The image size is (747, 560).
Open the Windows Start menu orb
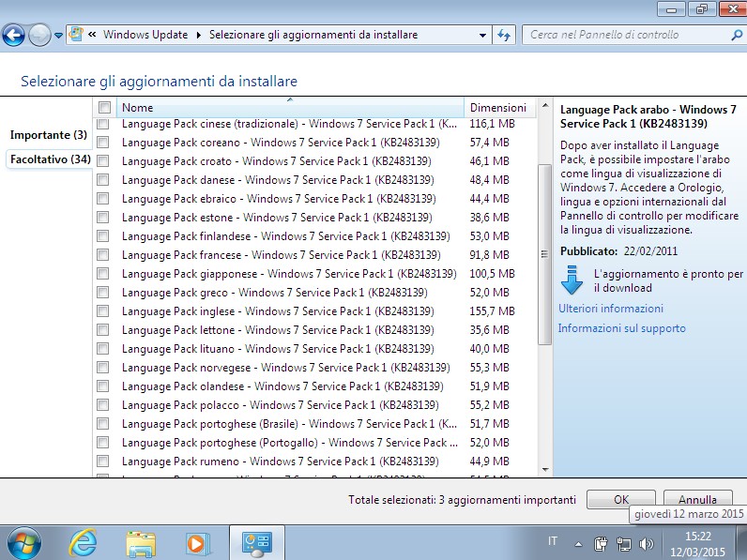23,543
